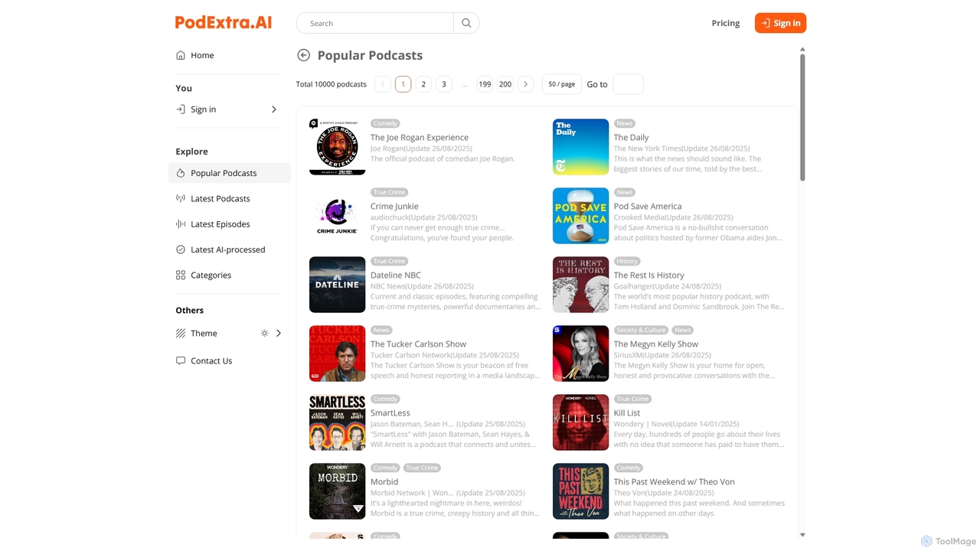Focus the Search input field

point(375,23)
